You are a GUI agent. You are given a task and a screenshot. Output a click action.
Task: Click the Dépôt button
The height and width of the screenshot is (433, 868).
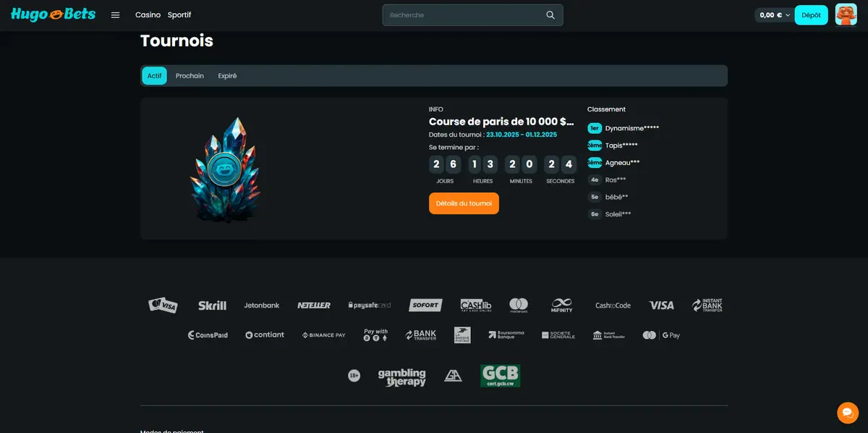[x=812, y=15]
